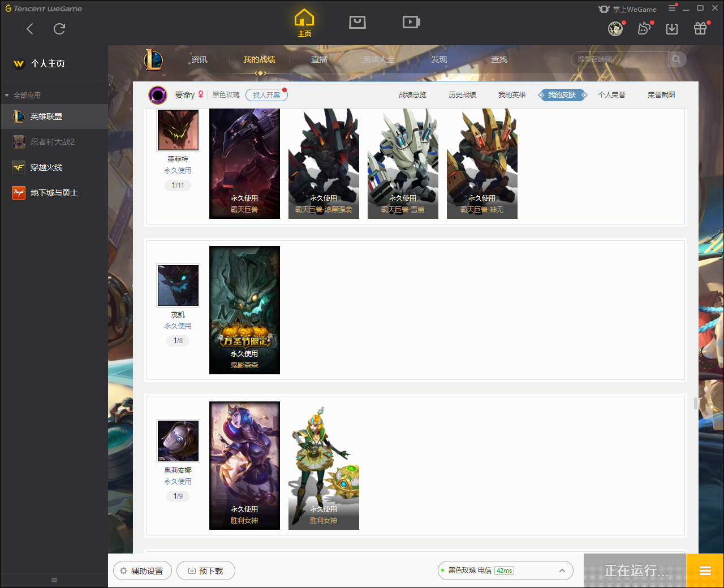Switch to the 直播 tab
The width and height of the screenshot is (724, 588).
[319, 59]
